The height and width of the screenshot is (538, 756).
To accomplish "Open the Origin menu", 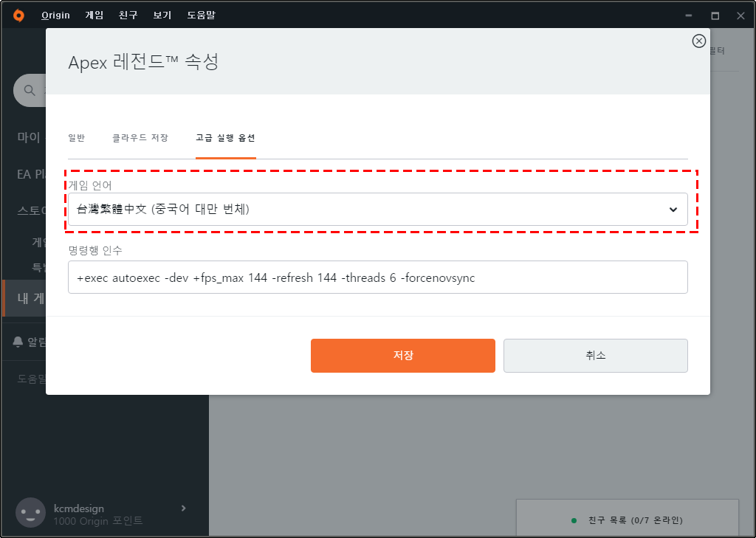I will point(55,15).
